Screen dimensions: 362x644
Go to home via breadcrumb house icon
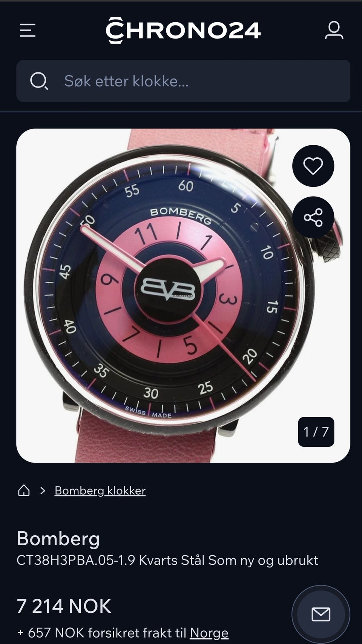coord(24,490)
